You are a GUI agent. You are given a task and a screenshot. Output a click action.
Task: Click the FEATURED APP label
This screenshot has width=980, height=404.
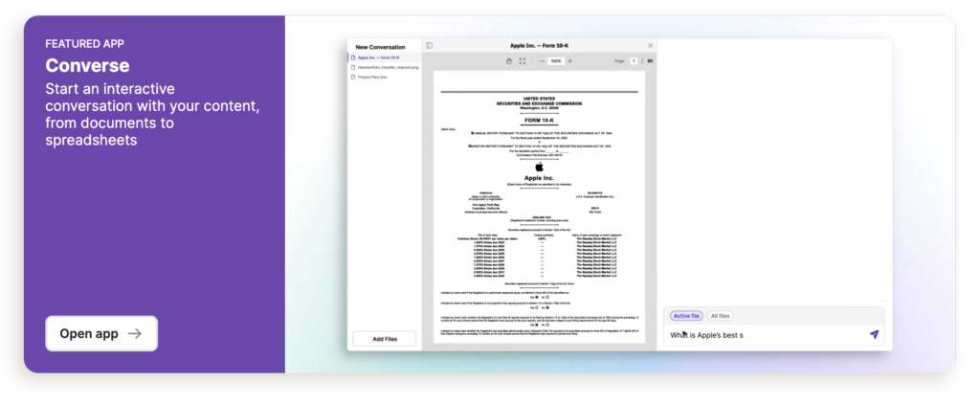pos(84,44)
